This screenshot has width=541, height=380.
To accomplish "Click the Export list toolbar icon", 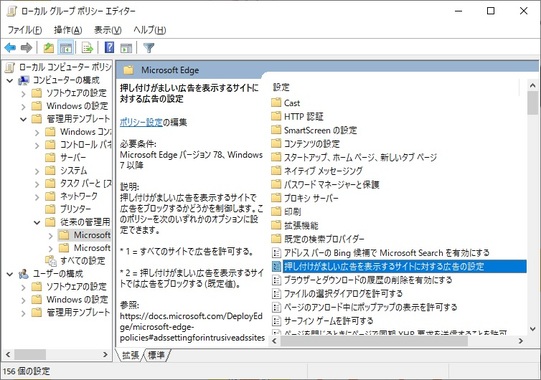I will pyautogui.click(x=88, y=48).
